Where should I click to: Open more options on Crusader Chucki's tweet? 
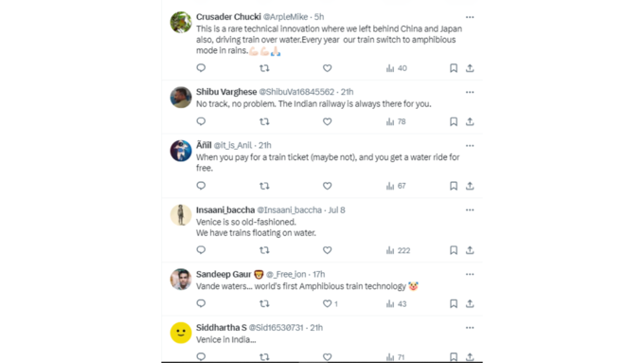point(470,17)
